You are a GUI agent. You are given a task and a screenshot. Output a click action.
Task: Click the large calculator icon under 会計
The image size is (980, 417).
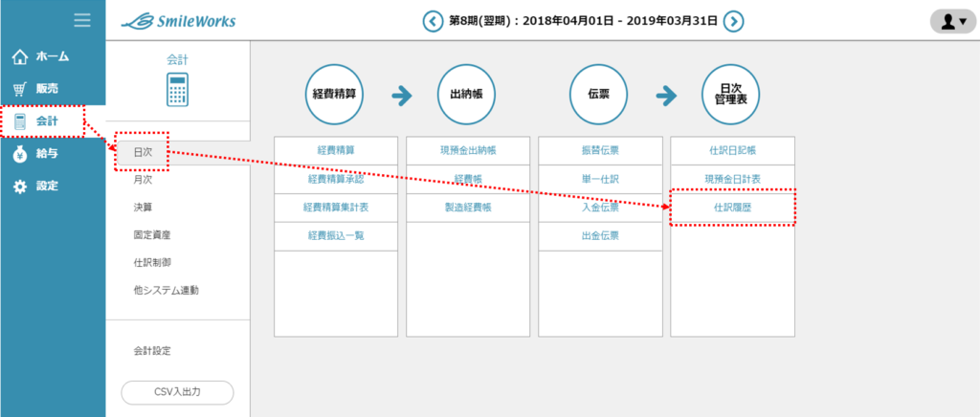tap(177, 89)
